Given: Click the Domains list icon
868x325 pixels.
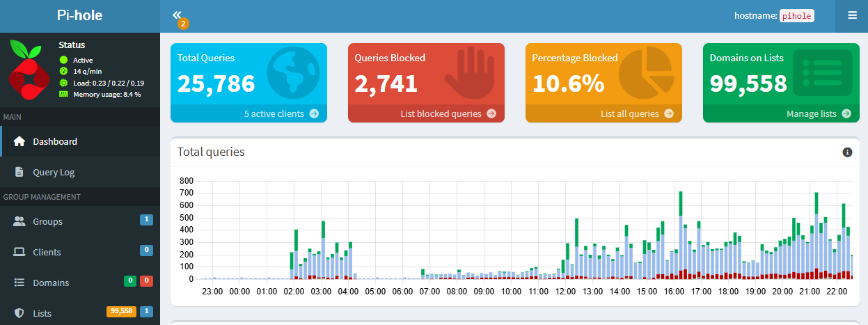Looking at the screenshot, I should point(19,283).
